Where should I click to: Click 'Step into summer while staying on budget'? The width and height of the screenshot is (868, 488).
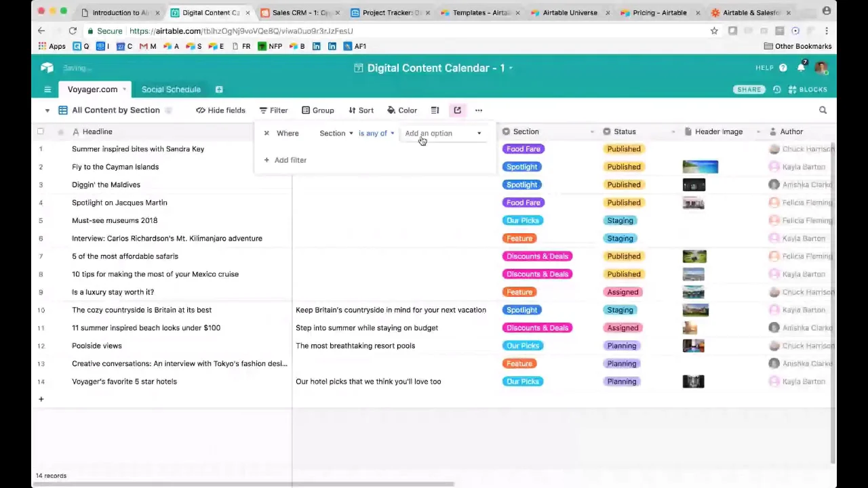[367, 328]
